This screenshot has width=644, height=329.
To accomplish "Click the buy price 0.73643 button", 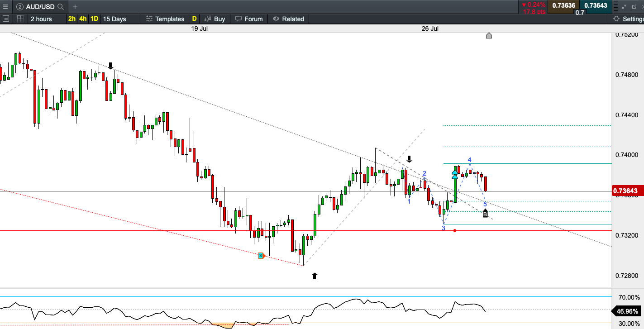I will [x=596, y=5].
